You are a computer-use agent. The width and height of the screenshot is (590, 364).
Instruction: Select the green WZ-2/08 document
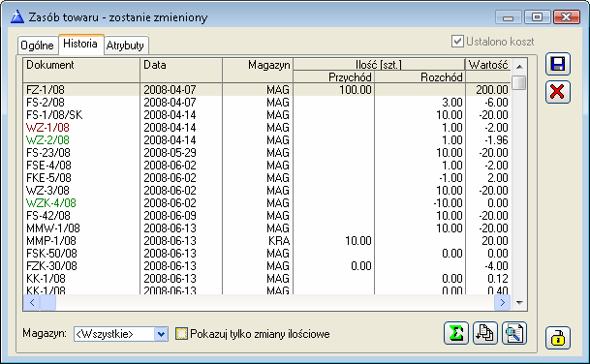pos(47,139)
